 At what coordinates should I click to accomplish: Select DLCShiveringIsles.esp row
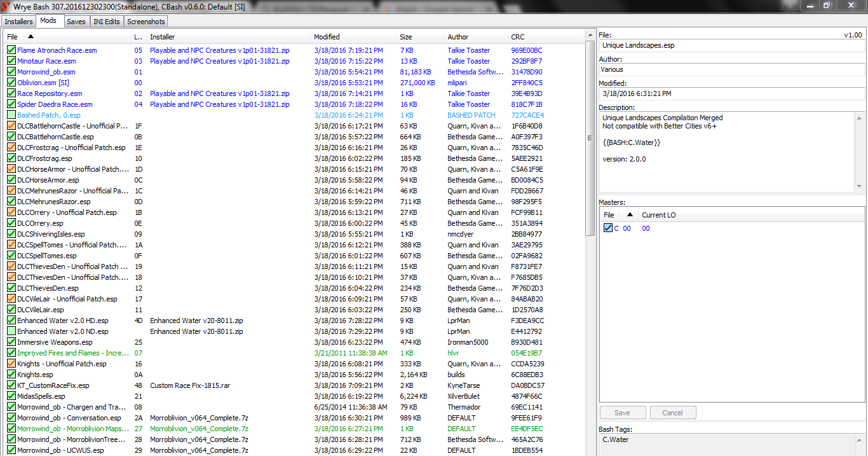pyautogui.click(x=295, y=234)
